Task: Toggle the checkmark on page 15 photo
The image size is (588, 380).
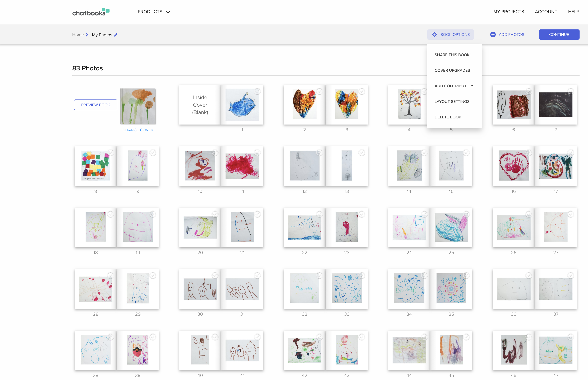Action: click(x=466, y=153)
